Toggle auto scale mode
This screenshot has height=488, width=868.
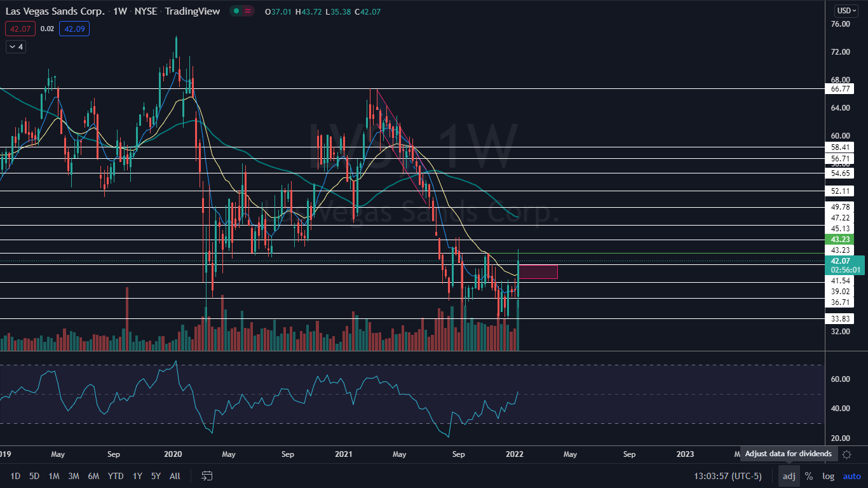click(x=851, y=476)
